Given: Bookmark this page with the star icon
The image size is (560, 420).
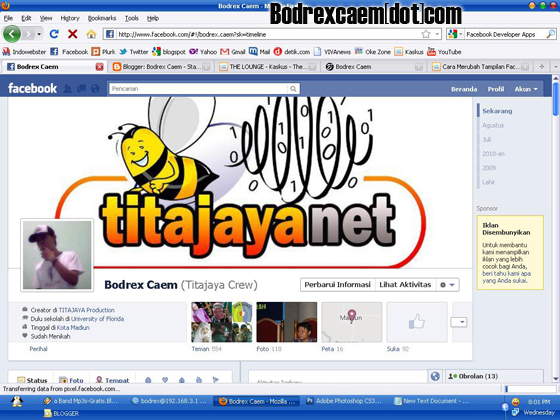Looking at the screenshot, I should [x=426, y=34].
